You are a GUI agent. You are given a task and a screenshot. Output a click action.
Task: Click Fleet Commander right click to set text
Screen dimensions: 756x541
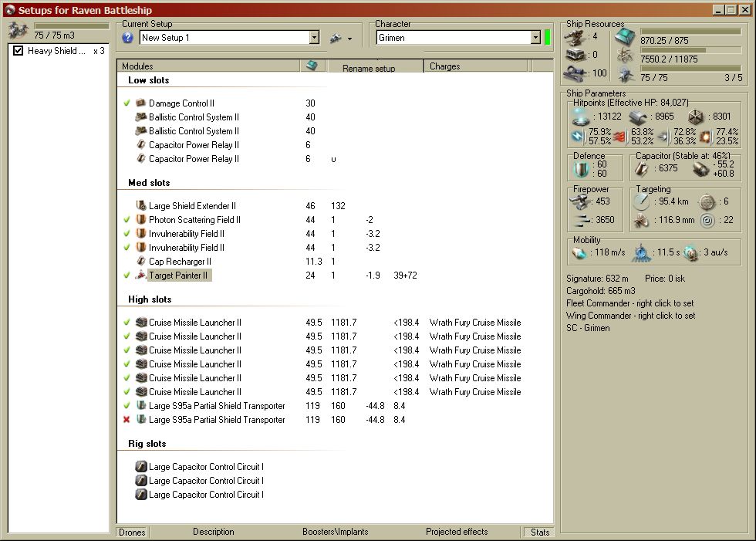pos(629,303)
